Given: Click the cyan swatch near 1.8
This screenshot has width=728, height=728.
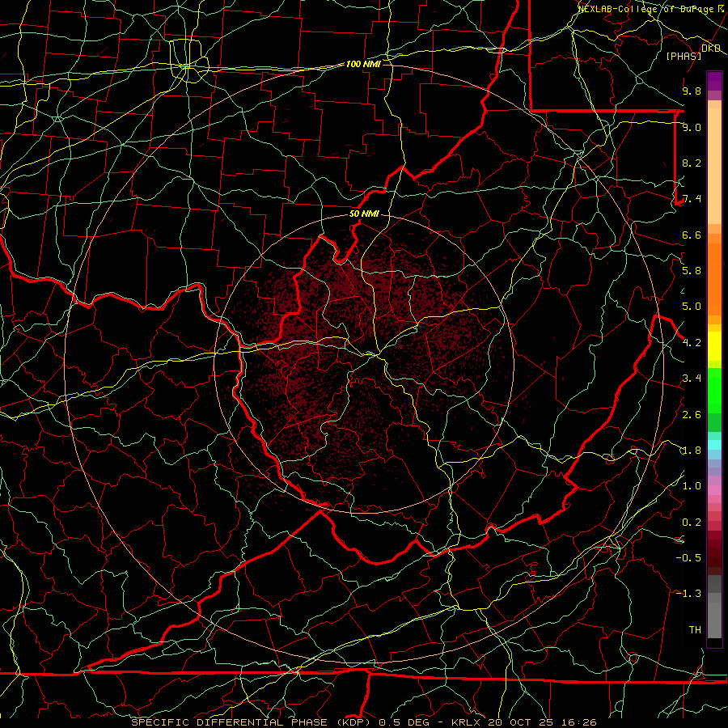Looking at the screenshot, I should pos(714,445).
